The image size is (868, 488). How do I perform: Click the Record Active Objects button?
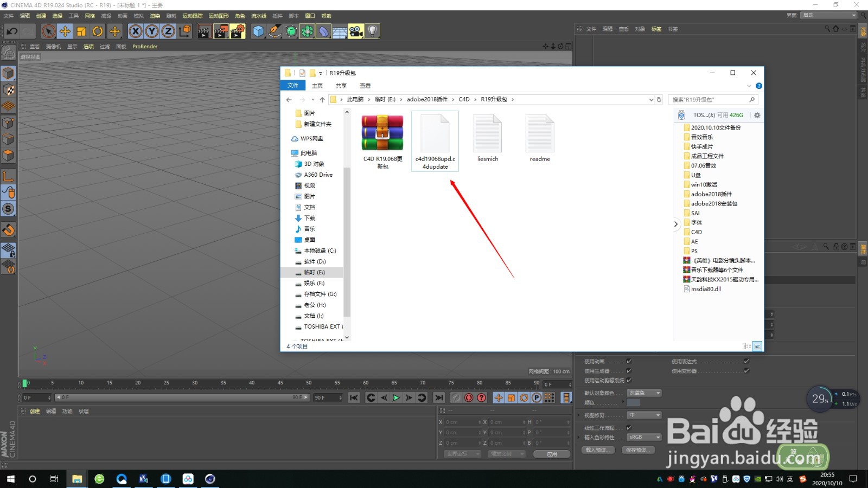click(456, 397)
